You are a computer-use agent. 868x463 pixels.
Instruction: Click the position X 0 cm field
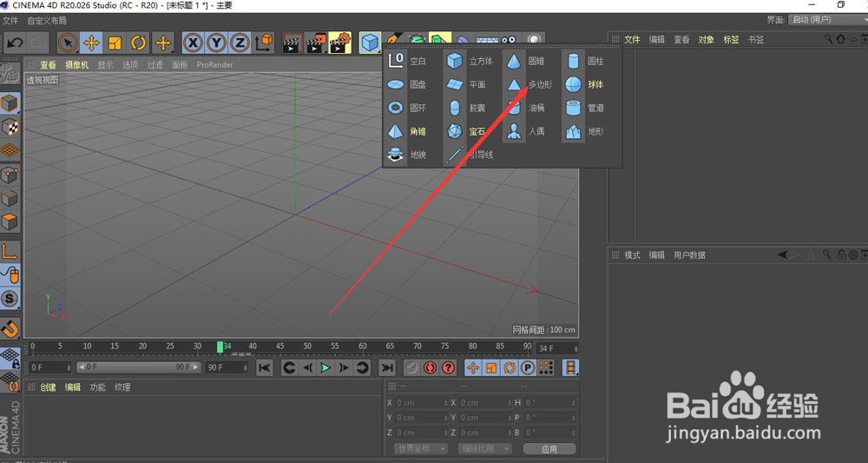click(x=421, y=403)
